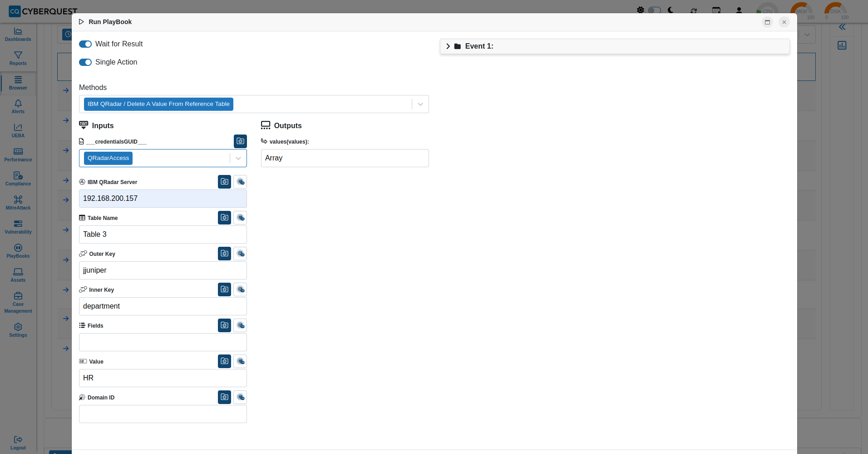Click the empty Fields input

[163, 342]
